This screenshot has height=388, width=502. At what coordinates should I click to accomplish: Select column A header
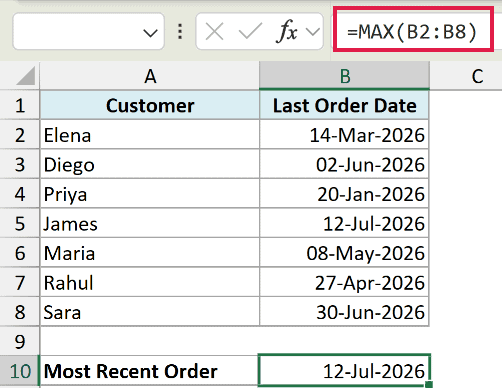[150, 76]
